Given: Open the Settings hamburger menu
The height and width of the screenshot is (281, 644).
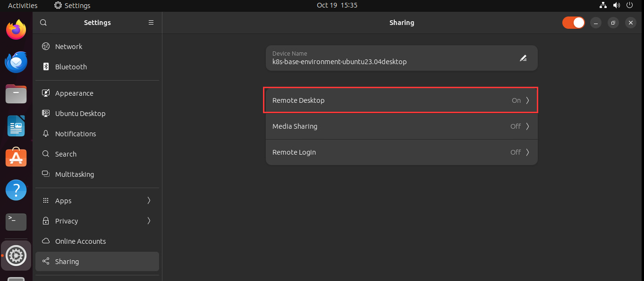Looking at the screenshot, I should coord(151,23).
